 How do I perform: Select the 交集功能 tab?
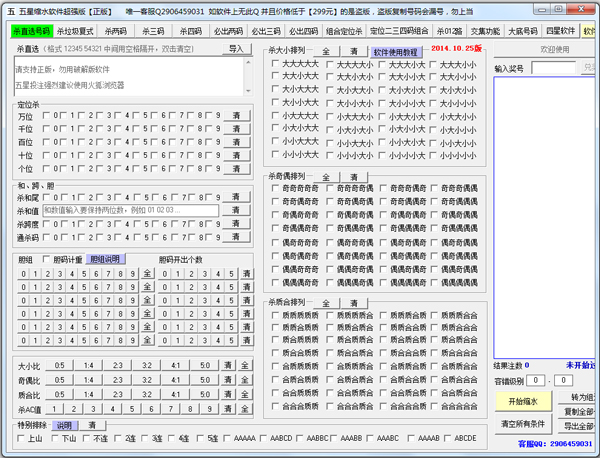(x=486, y=31)
